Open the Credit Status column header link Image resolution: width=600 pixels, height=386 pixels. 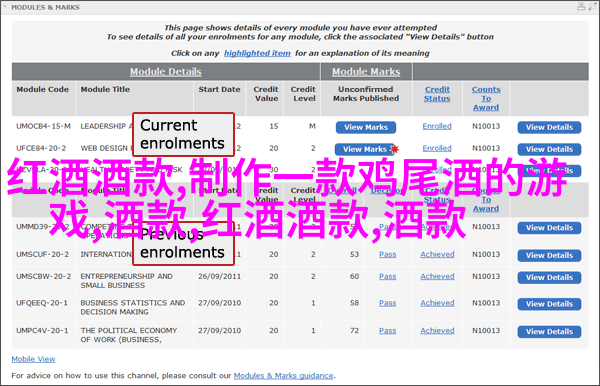pos(437,94)
